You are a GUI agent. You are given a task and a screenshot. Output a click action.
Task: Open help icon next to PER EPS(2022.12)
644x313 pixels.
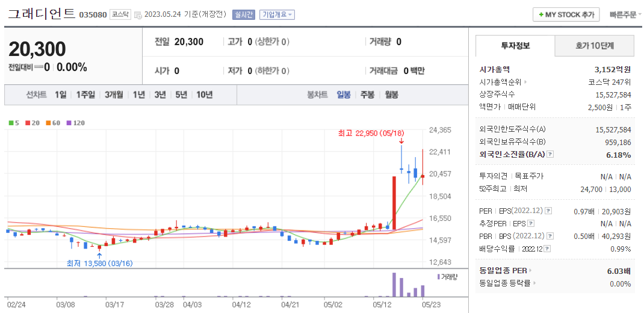548,211
